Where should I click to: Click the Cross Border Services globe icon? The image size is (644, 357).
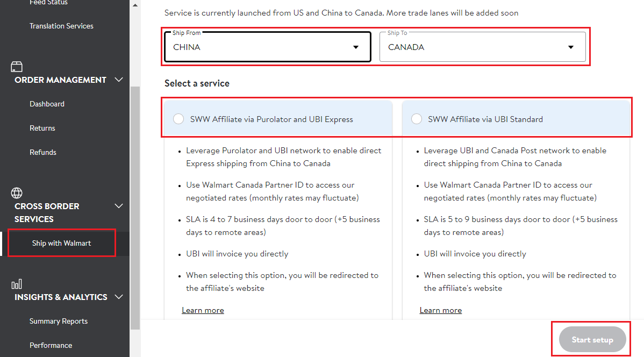pyautogui.click(x=17, y=193)
